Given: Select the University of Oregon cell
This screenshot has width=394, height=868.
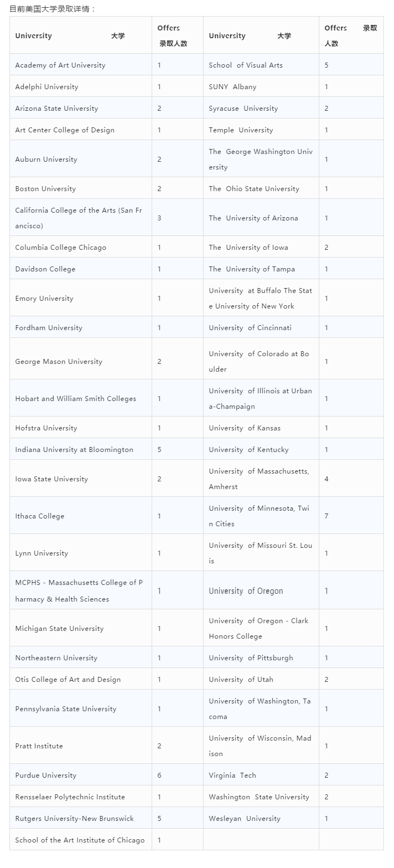Looking at the screenshot, I should tap(261, 590).
